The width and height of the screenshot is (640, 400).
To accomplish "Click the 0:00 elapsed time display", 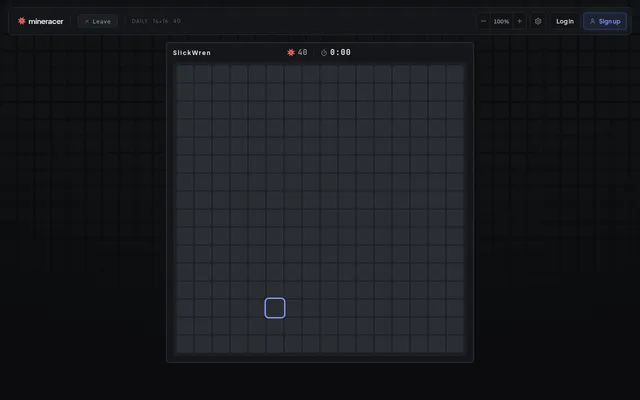I will click(340, 52).
